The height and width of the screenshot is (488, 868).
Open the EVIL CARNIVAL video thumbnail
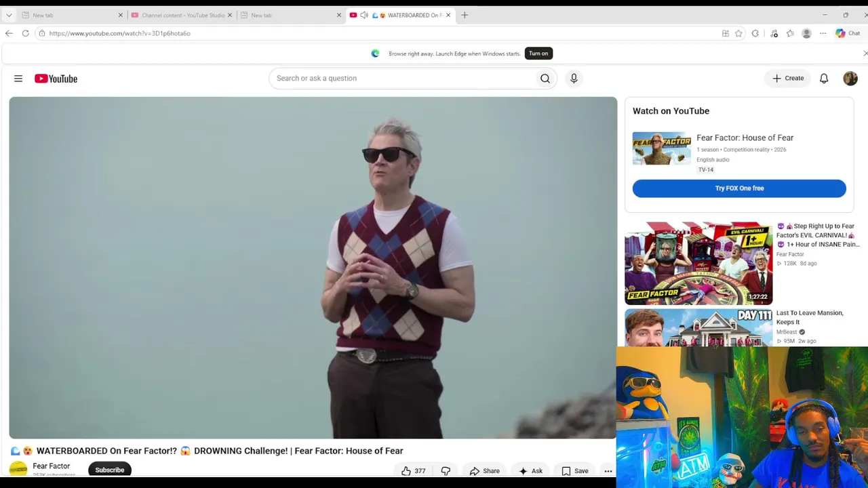click(x=698, y=263)
